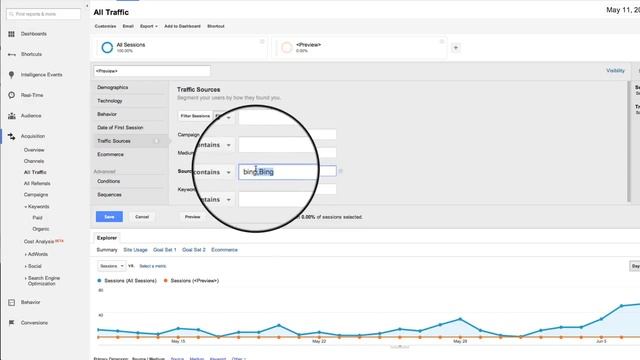The width and height of the screenshot is (640, 360).
Task: Click the All Sessions segment circle
Action: point(107,48)
